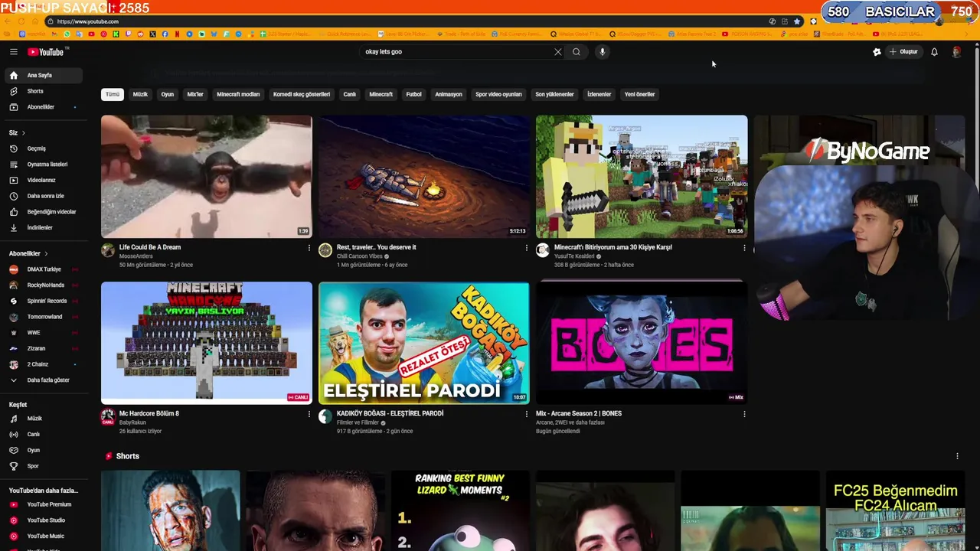
Task: Open options for KADIKÖY BOĞASI video
Action: pyautogui.click(x=527, y=414)
